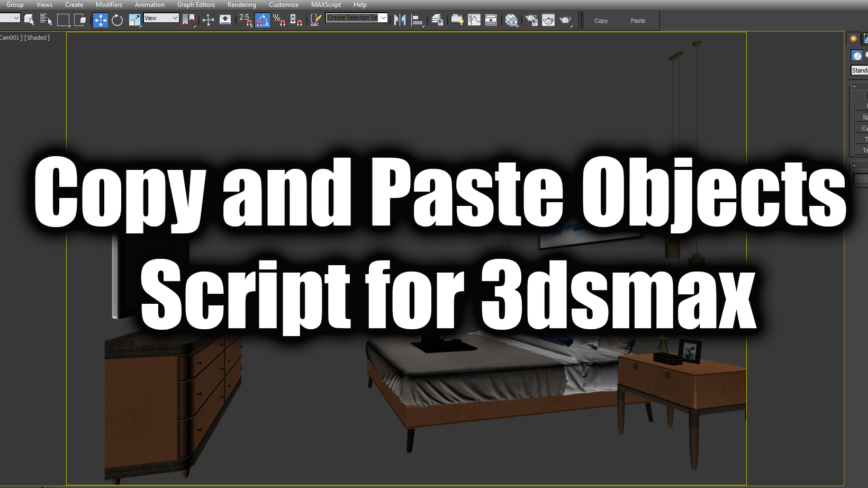Click Render Production teapot icon
Viewport: 868px width, 488px height.
[566, 20]
